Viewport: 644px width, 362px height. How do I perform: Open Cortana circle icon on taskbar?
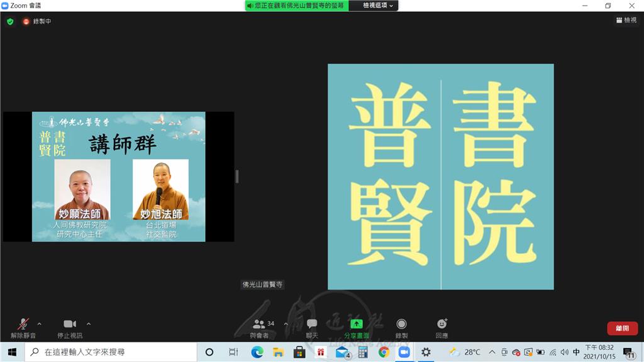[209, 352]
